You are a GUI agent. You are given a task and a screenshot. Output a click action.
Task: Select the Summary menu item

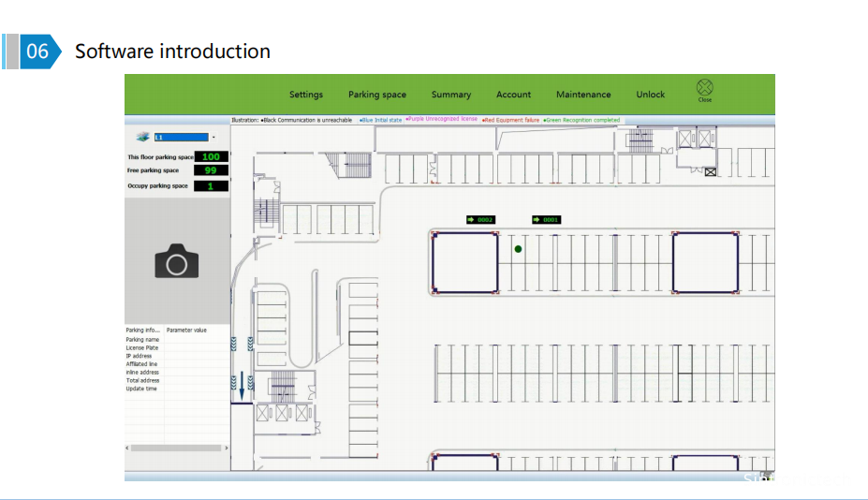tap(451, 95)
